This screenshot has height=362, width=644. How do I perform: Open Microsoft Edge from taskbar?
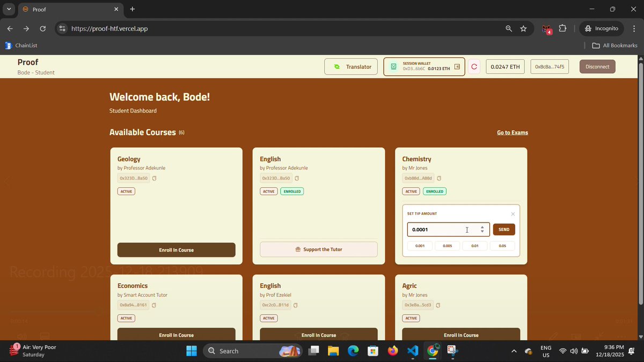(353, 351)
